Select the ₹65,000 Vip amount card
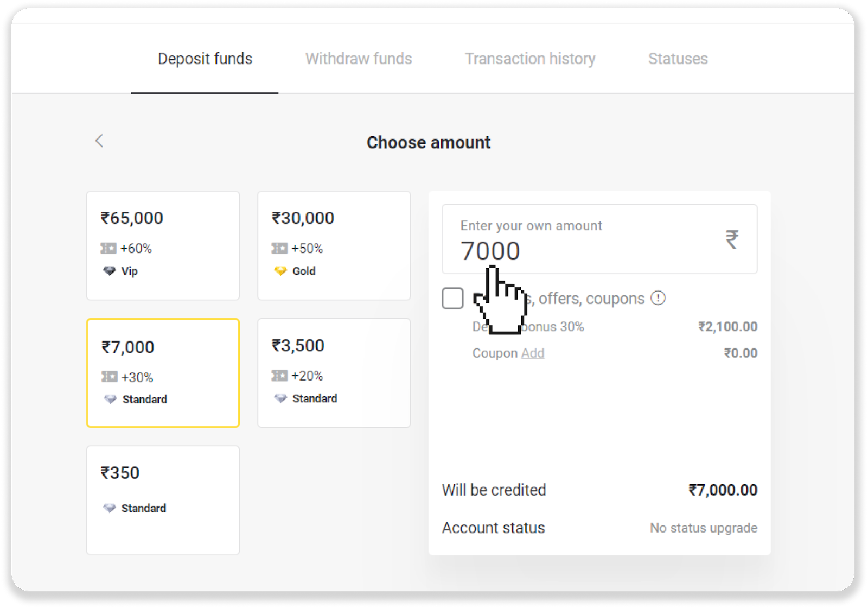The width and height of the screenshot is (868, 608). point(163,245)
